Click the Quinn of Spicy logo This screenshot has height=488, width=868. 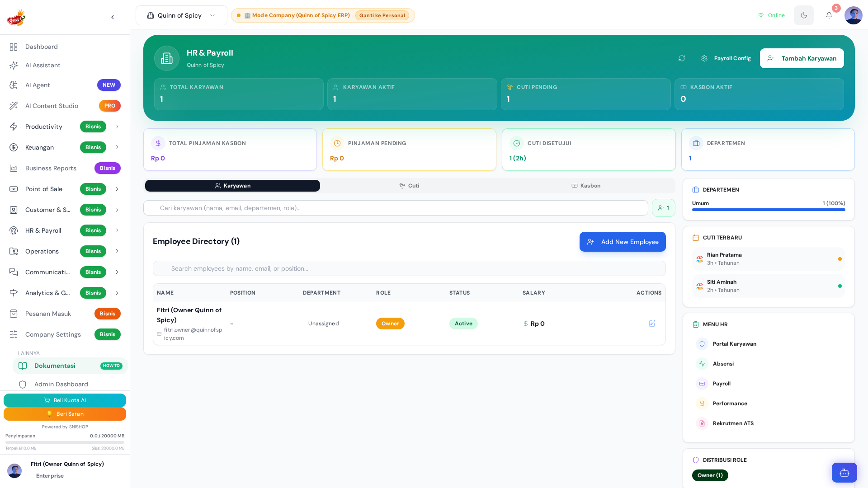point(16,17)
